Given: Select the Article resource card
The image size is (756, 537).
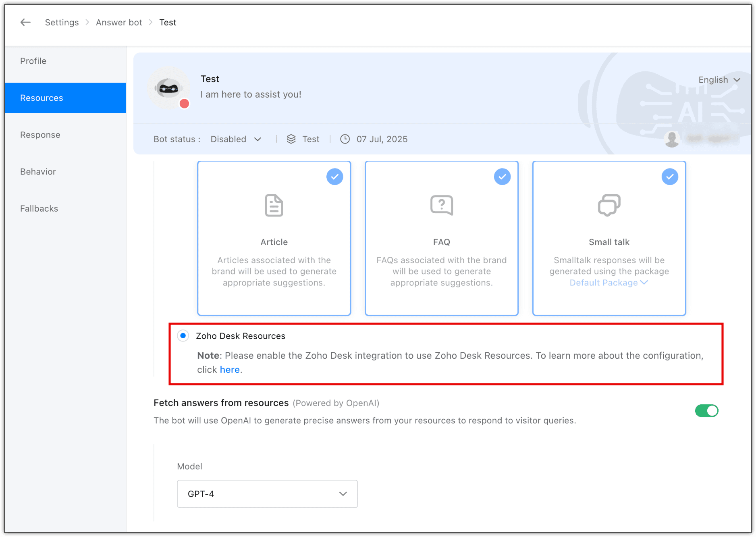Looking at the screenshot, I should click(x=274, y=238).
